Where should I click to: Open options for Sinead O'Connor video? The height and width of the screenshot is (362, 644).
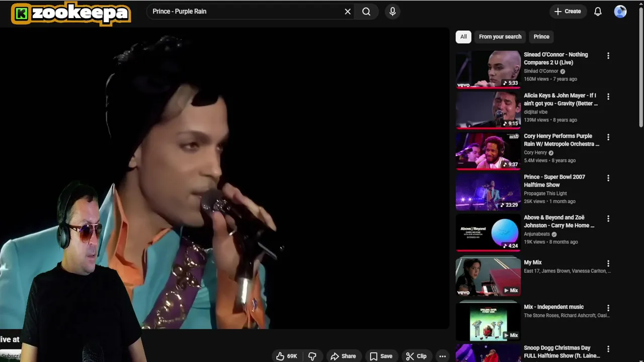coord(608,56)
